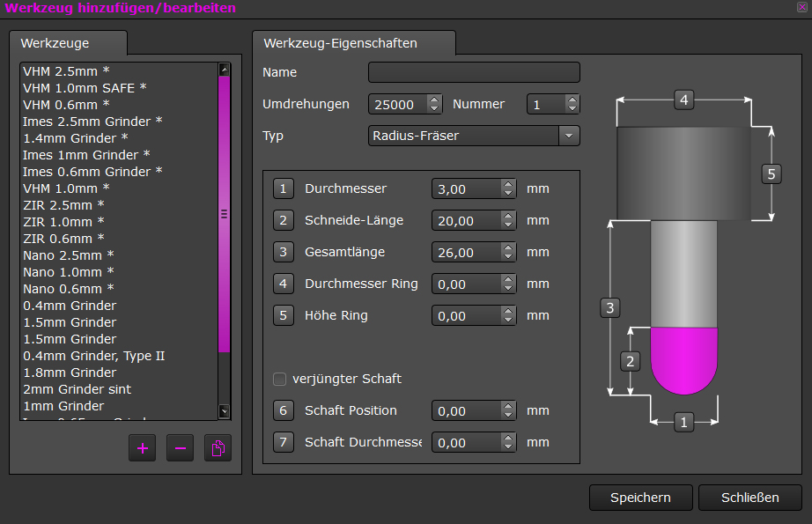Decrease Umdrehungen with the down arrow
This screenshot has width=812, height=524.
(434, 108)
